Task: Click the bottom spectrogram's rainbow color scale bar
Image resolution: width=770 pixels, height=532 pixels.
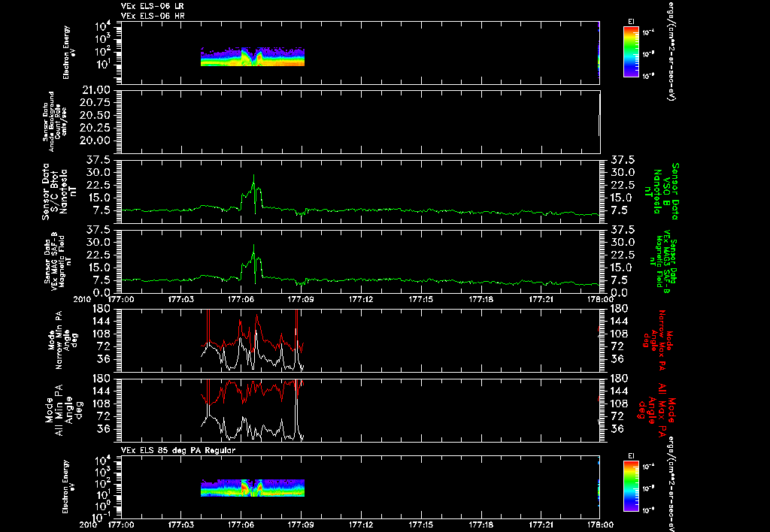Action: 631,486
